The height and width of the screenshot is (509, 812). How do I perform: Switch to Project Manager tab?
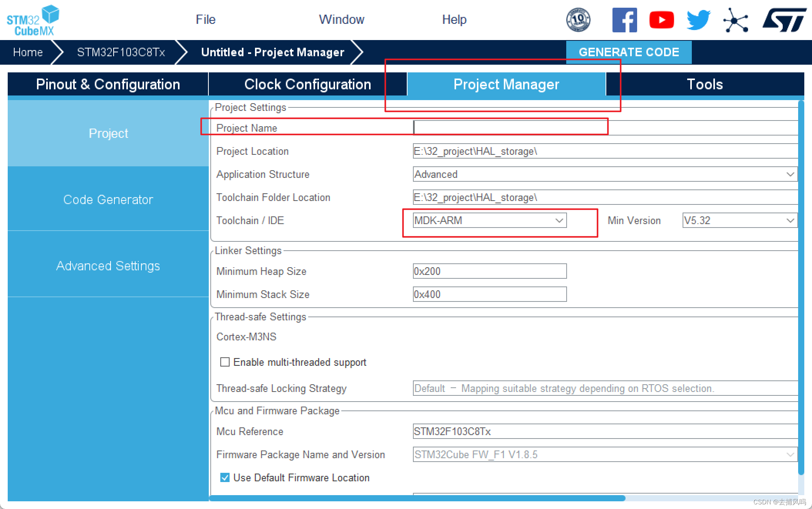506,84
